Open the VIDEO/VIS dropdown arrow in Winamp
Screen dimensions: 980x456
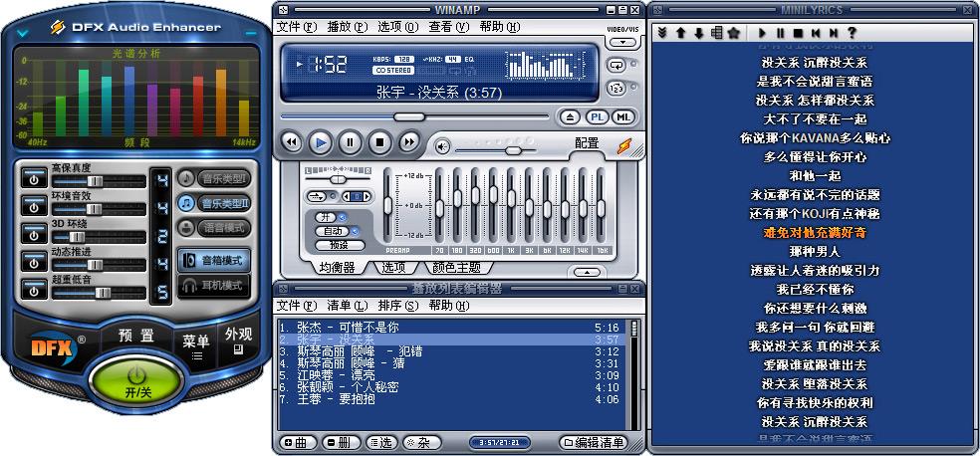(622, 42)
